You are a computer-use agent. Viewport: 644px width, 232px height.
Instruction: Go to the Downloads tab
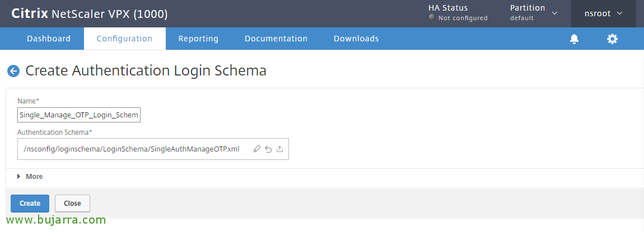point(356,39)
